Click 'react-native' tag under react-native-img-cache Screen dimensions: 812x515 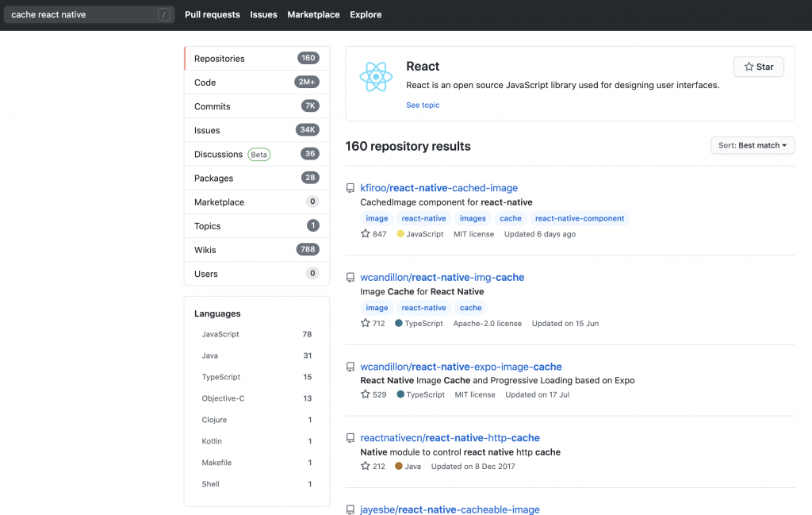click(x=423, y=308)
